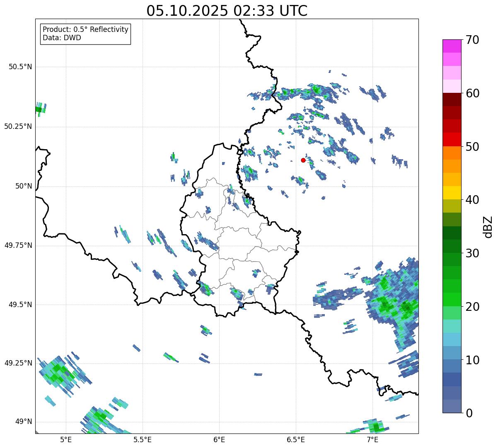Click the red station marker dot
498x448 pixels.
click(303, 160)
